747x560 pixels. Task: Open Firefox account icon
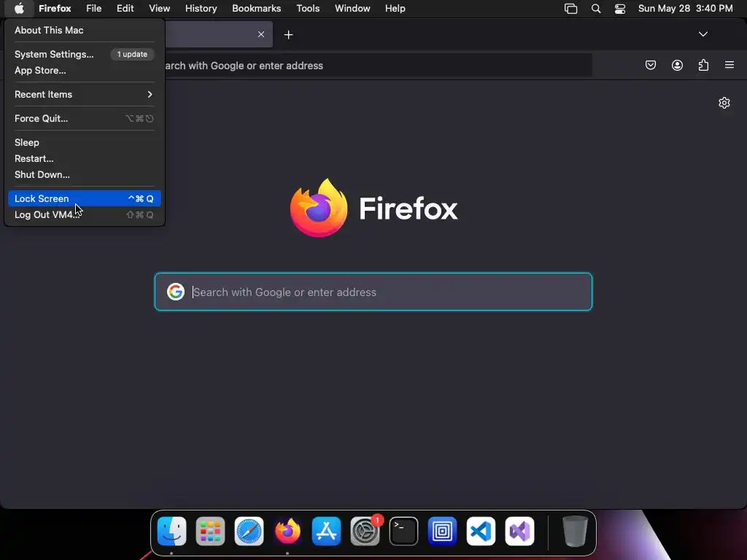[677, 65]
